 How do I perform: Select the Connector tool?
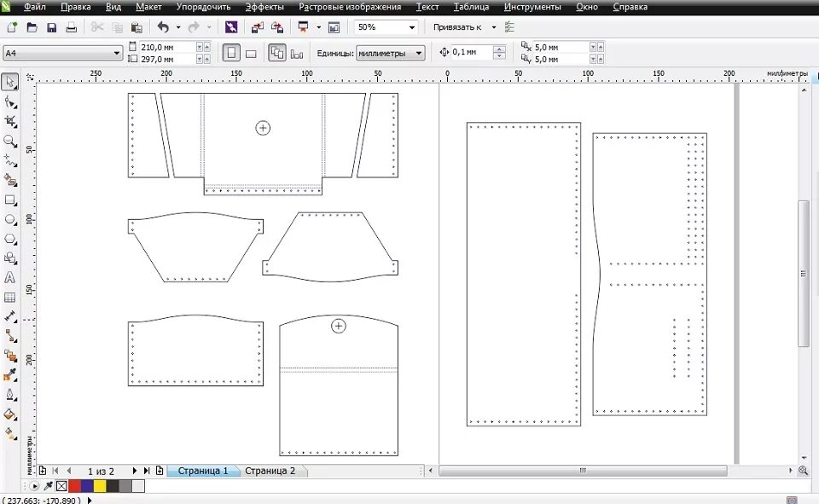click(x=10, y=337)
